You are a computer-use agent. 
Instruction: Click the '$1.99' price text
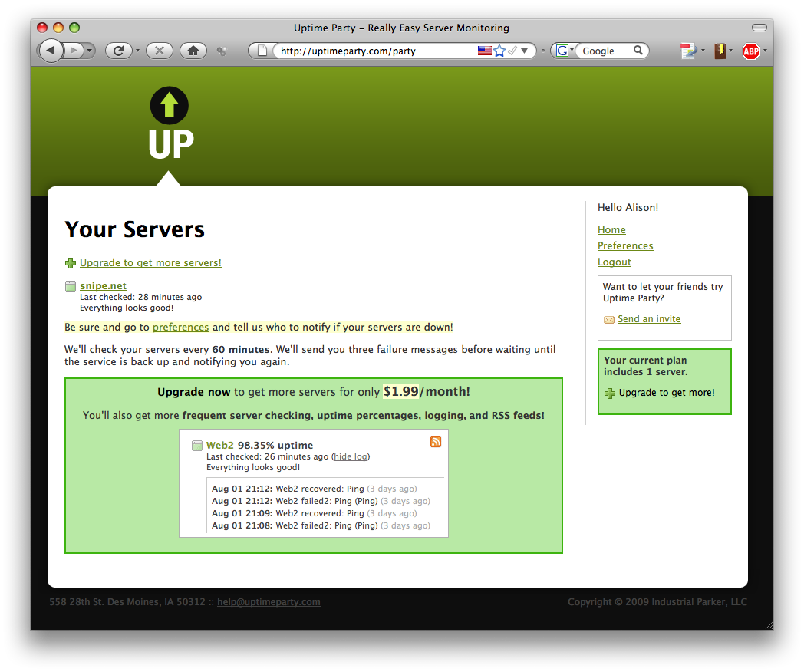click(401, 391)
